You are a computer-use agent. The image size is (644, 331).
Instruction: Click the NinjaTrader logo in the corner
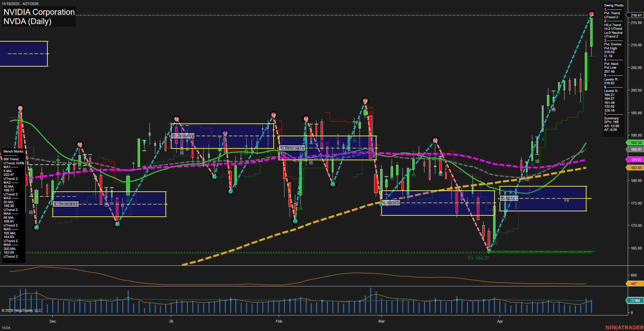click(624, 327)
